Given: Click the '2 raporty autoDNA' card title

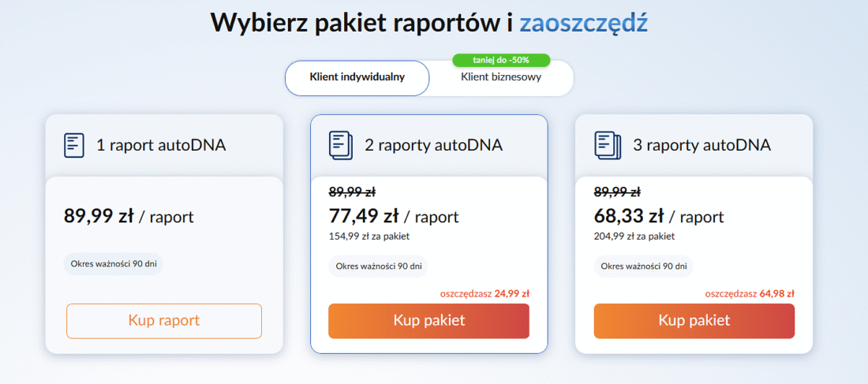Looking at the screenshot, I should [x=433, y=145].
